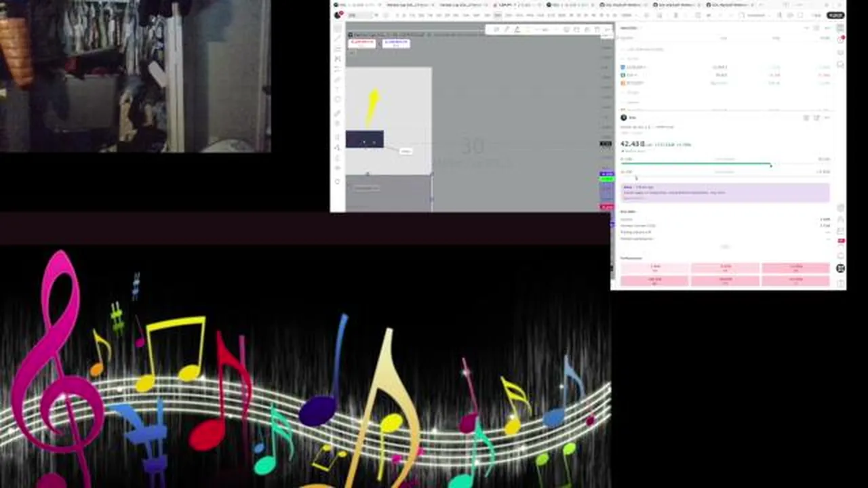Toggle Magnet mode in the drawing toolbar
The height and width of the screenshot is (488, 868).
pos(338,137)
